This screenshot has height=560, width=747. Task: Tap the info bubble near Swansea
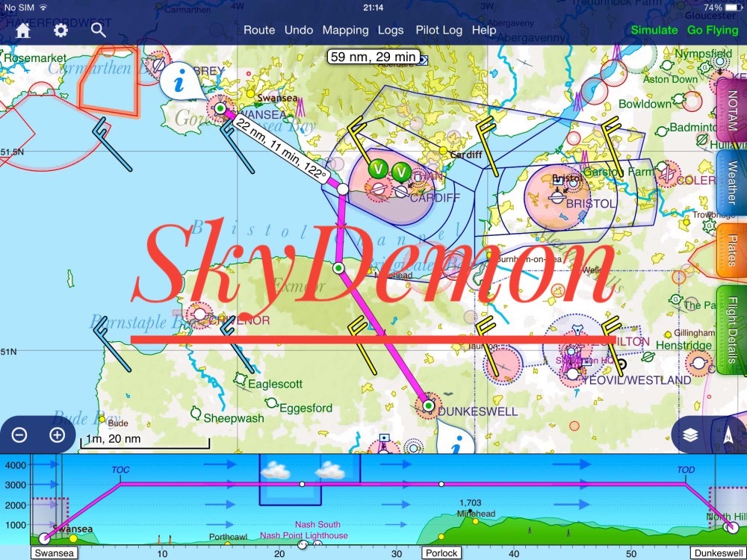pos(179,82)
